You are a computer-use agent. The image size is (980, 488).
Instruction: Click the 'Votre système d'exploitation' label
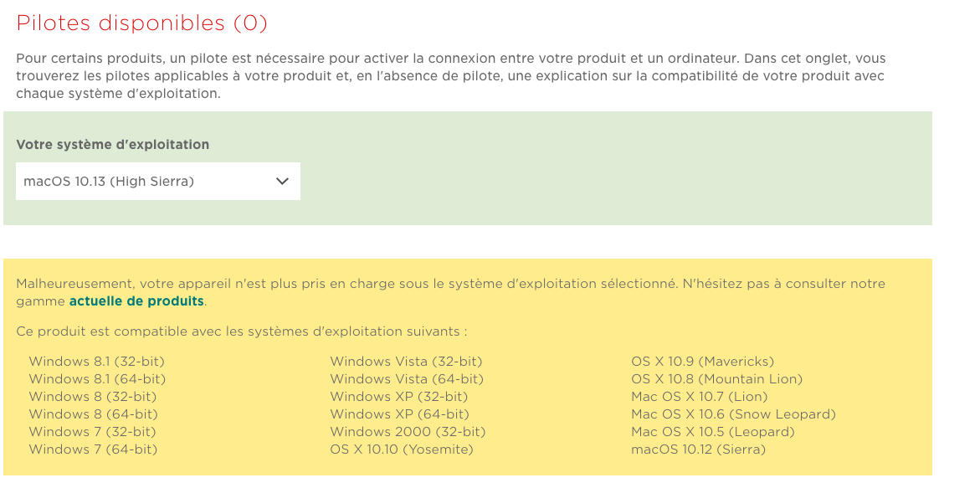[112, 145]
